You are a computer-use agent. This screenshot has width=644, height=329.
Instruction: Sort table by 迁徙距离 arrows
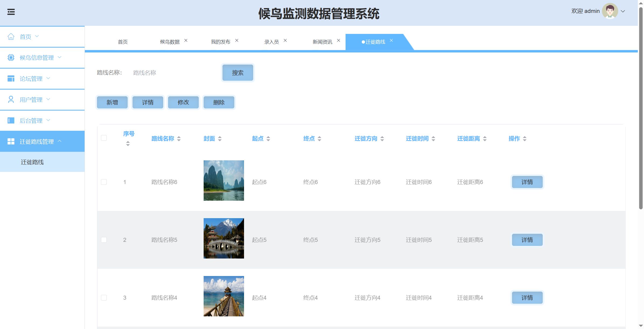click(x=485, y=139)
